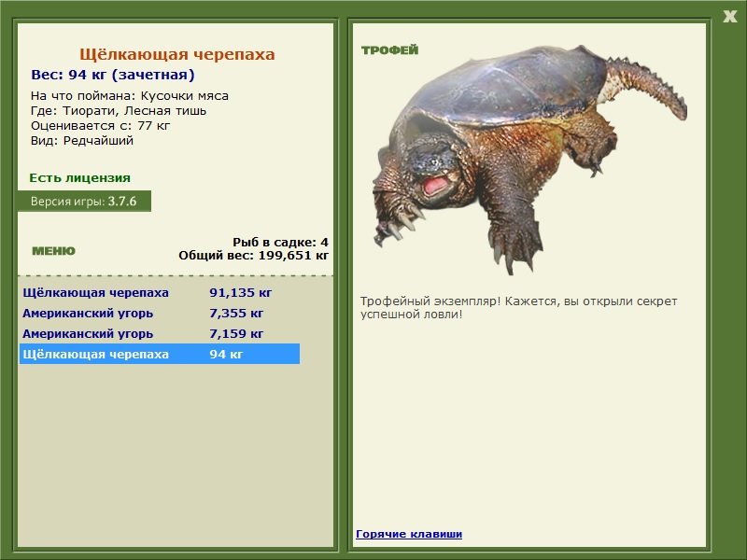Click the orange Щёлкающая черепаха title
This screenshot has width=747, height=560.
tap(176, 55)
